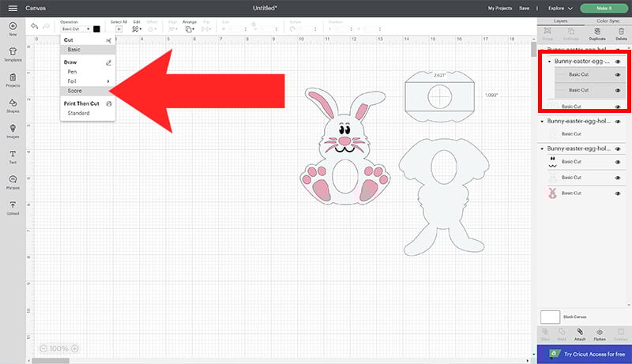The width and height of the screenshot is (632, 364).
Task: Select the white bunny silhouette on canvas
Action: coord(444,197)
